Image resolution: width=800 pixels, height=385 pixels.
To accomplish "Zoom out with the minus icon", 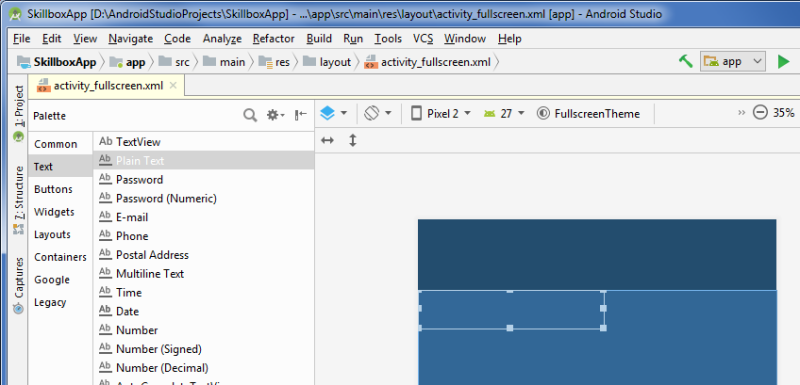I will click(760, 113).
